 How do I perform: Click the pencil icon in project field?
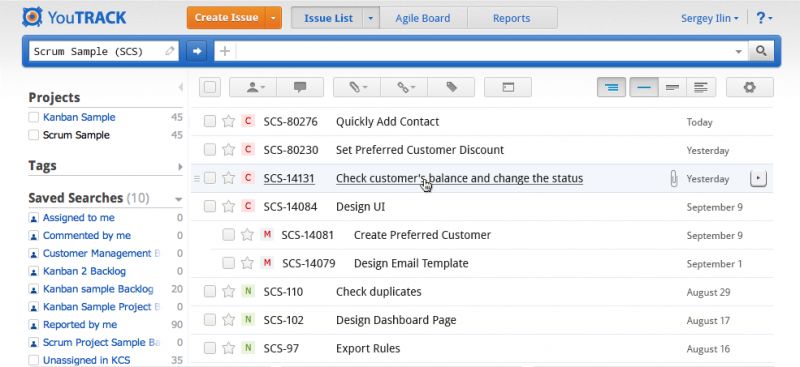[170, 51]
